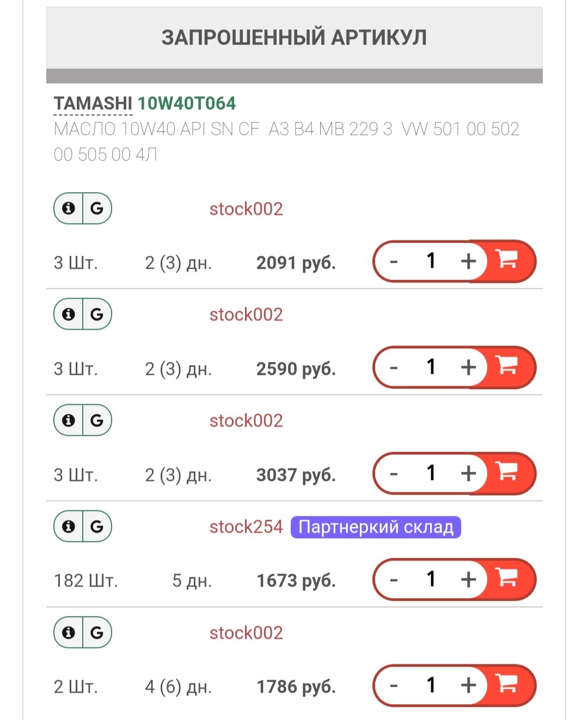Add the 3037 руб. offer to cart
Image resolution: width=588 pixels, height=720 pixels.
507,473
